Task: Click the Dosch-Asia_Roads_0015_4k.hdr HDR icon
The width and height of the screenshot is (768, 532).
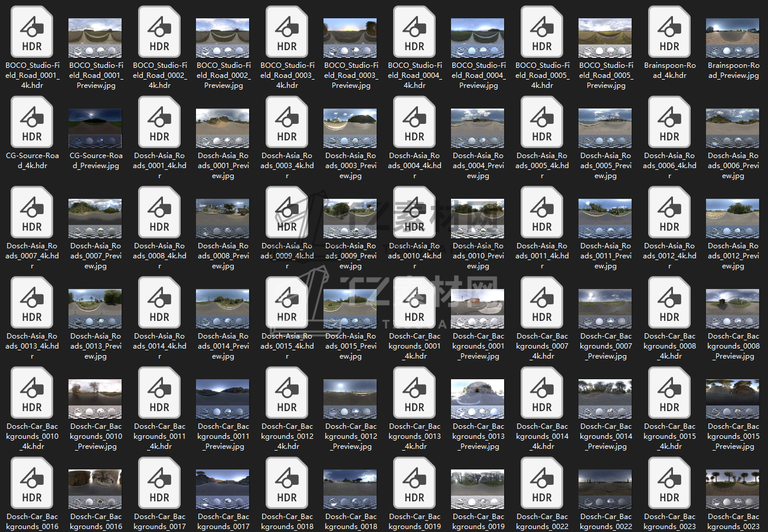Action: click(x=287, y=303)
